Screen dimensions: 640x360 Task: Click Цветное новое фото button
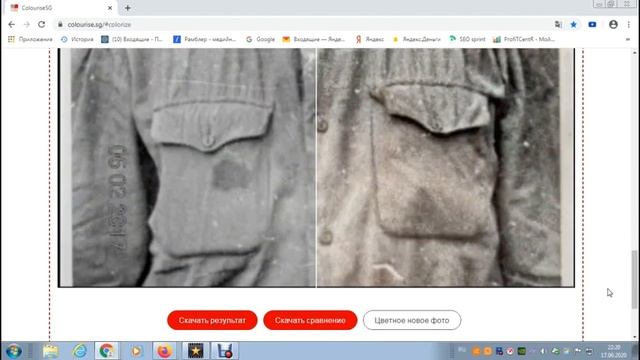click(412, 320)
